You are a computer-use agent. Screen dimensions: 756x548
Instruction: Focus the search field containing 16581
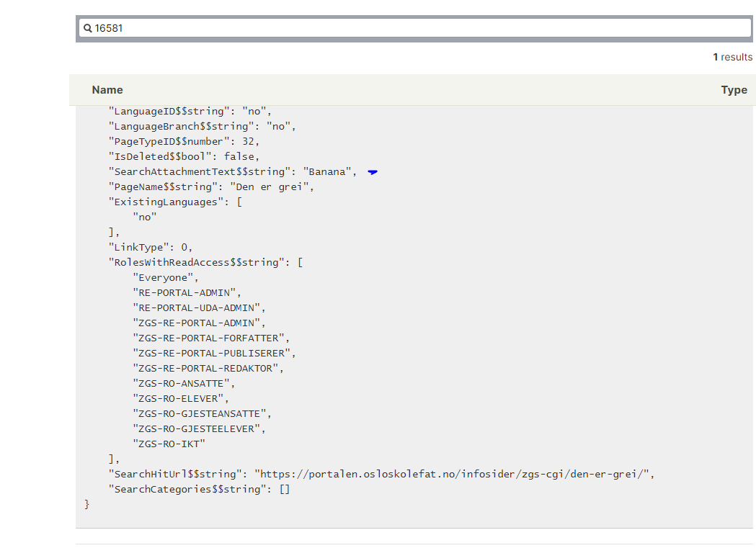pos(418,28)
